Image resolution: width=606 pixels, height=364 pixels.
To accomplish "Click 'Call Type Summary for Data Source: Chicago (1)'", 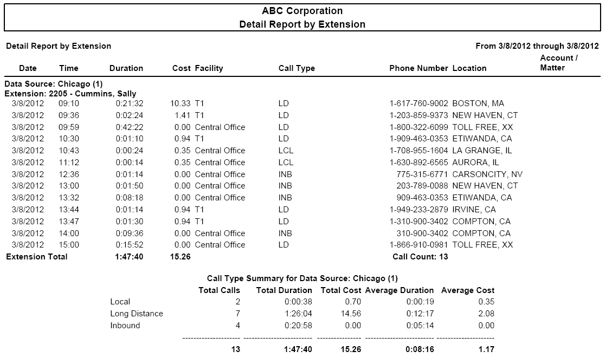I will 302,278.
